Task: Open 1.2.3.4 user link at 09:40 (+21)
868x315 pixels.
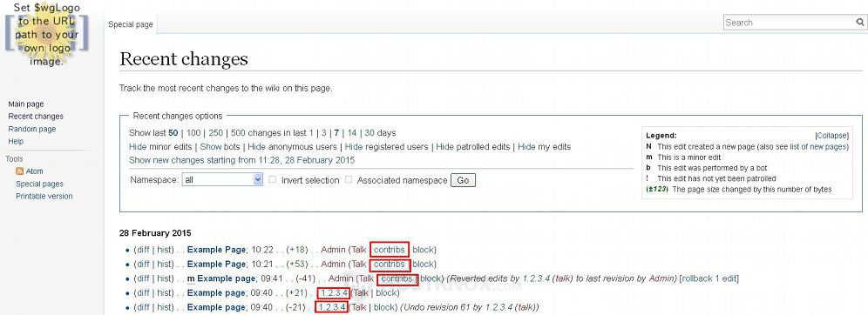Action: coord(334,293)
